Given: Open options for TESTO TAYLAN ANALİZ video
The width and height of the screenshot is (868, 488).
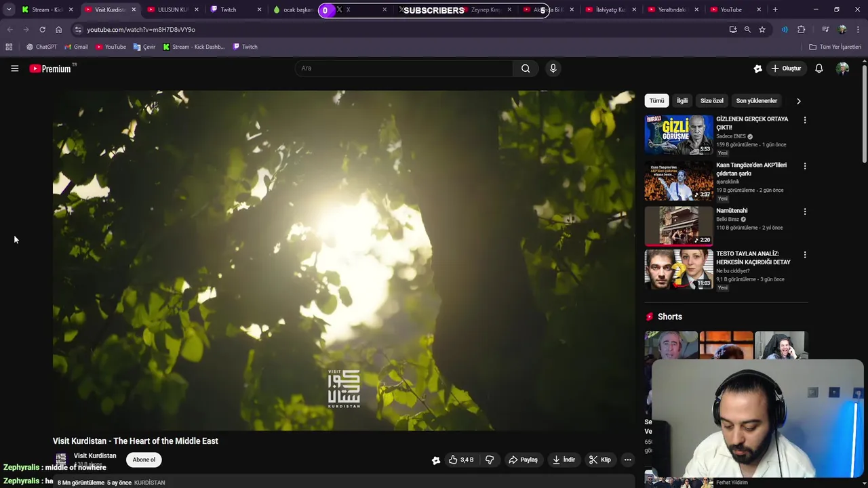Looking at the screenshot, I should point(805,255).
